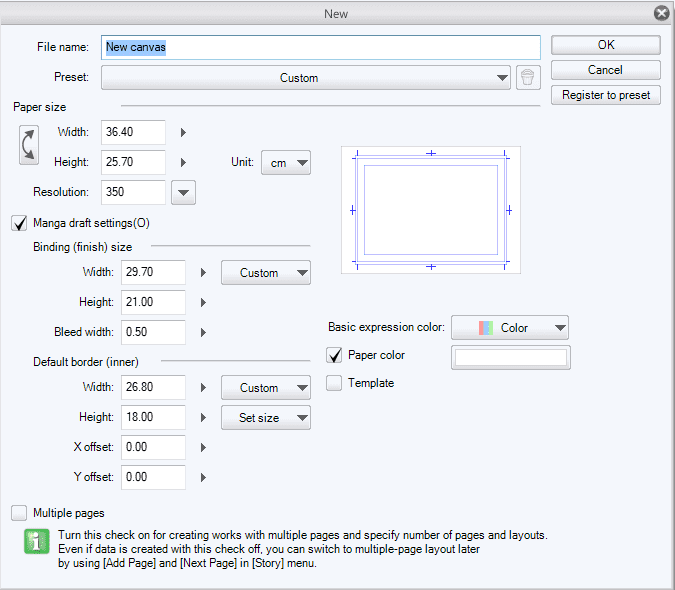
Task: Click Register to preset button
Action: [x=605, y=95]
